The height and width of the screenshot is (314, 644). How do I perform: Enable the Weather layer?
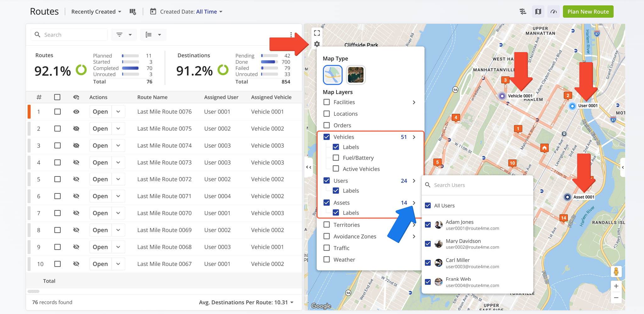click(327, 259)
